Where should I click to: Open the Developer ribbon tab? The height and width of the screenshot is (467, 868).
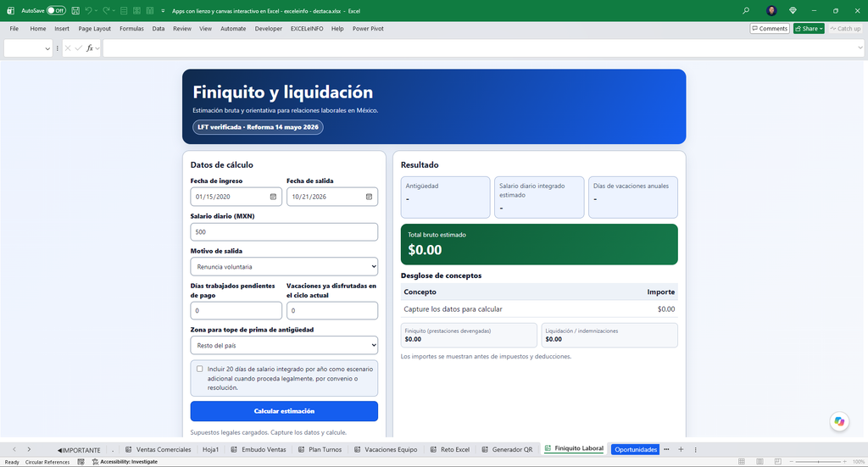click(269, 29)
